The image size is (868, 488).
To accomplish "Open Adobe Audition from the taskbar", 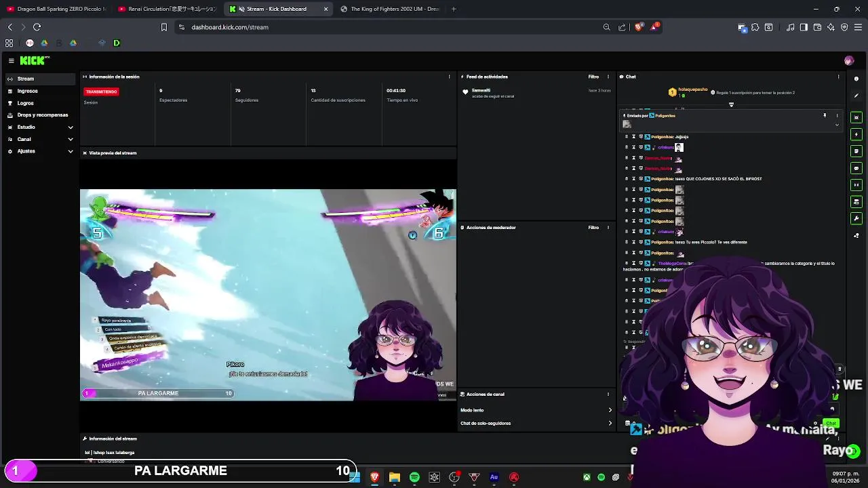I will pyautogui.click(x=494, y=477).
